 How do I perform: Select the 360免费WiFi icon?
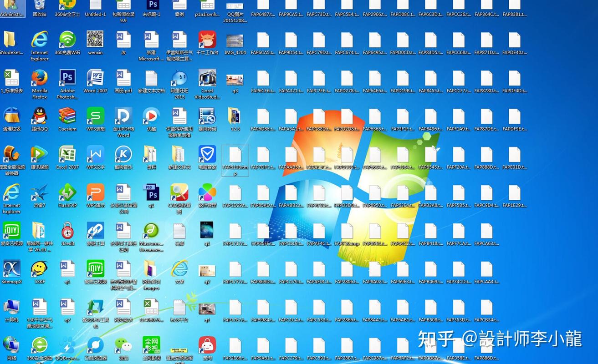coord(67,40)
